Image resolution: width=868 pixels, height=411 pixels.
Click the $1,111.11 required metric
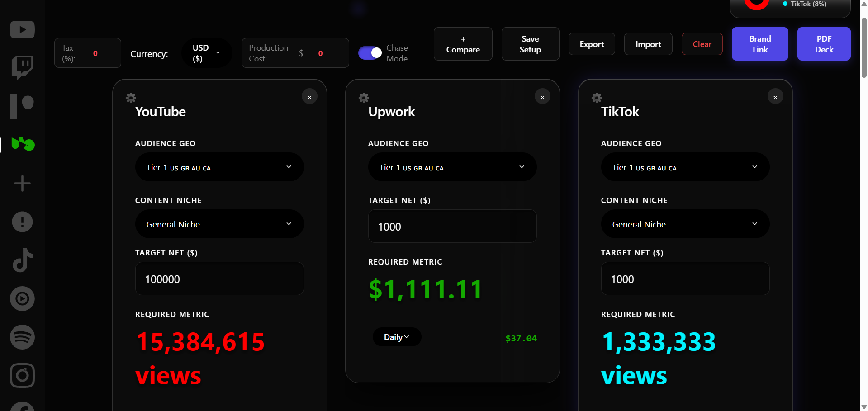425,289
